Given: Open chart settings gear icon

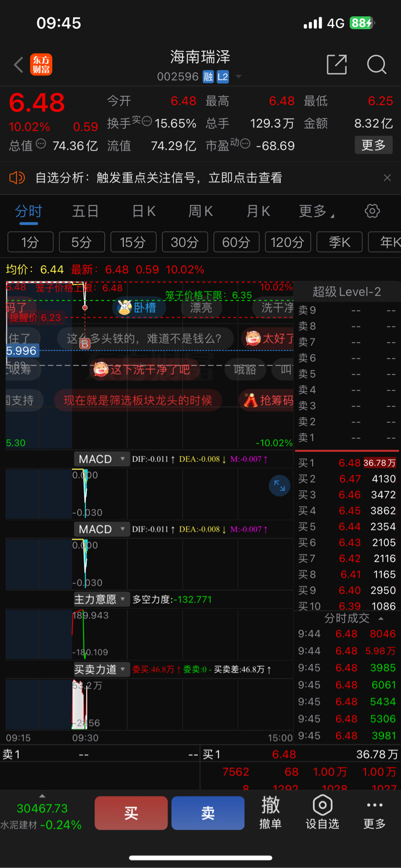Looking at the screenshot, I should (x=372, y=211).
